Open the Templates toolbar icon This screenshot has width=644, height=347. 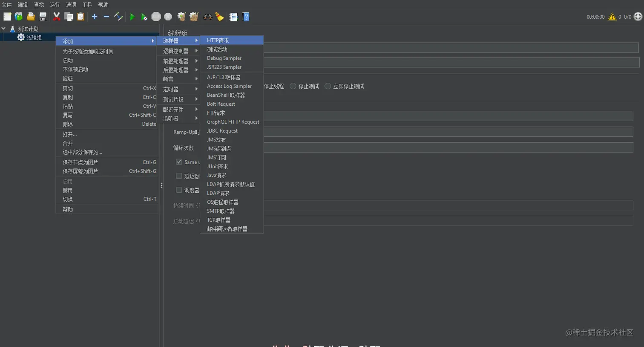[19, 17]
